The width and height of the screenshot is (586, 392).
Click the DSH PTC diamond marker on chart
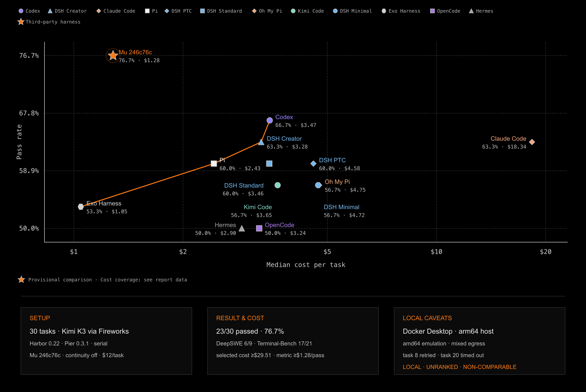pos(313,163)
